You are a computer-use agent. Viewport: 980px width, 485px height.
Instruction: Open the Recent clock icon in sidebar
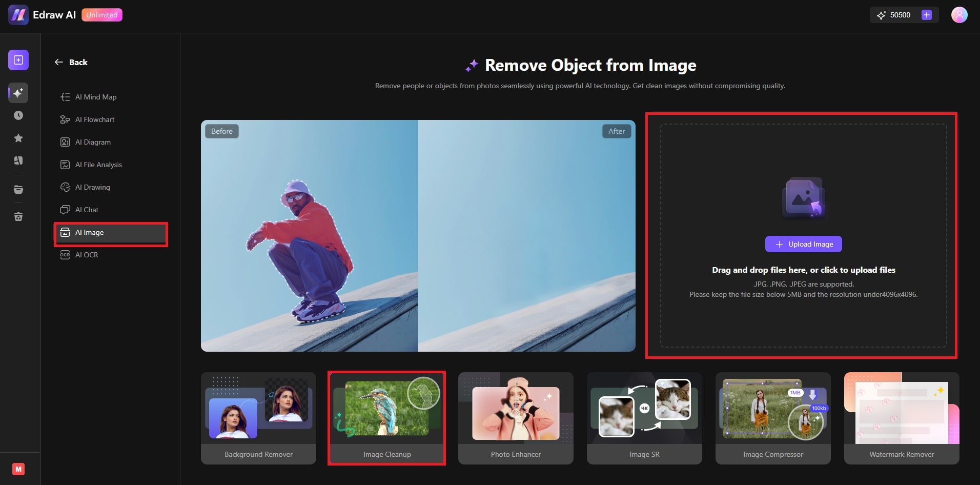[18, 115]
